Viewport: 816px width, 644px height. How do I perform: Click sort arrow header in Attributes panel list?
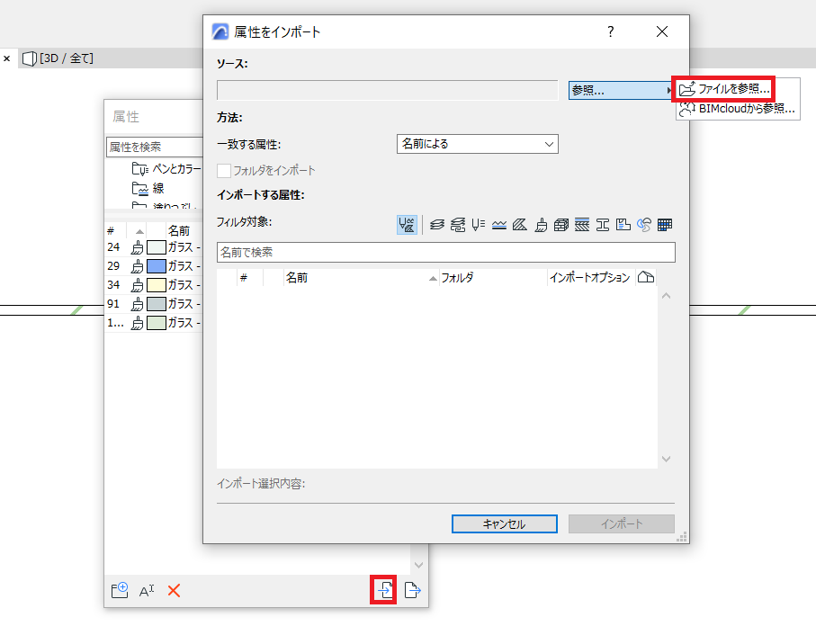[x=139, y=231]
